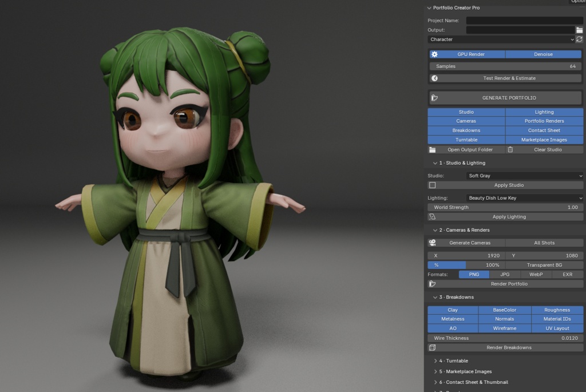
Task: Click the resolution X 1920 field
Action: point(466,256)
